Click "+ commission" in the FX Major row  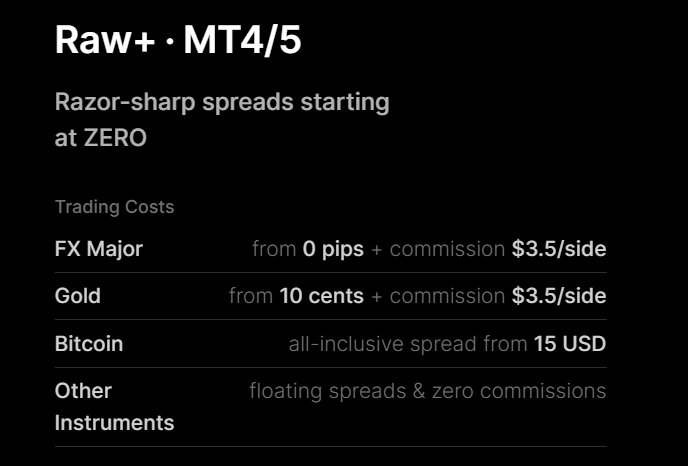click(x=438, y=249)
